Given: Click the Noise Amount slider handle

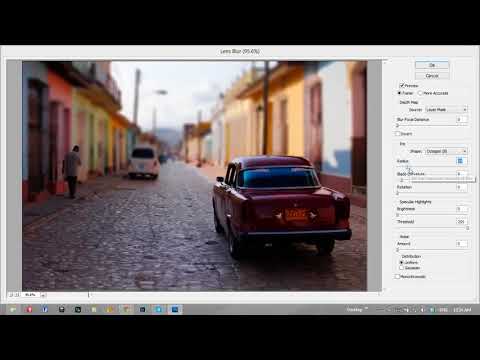Looking at the screenshot, I should click(x=397, y=250).
